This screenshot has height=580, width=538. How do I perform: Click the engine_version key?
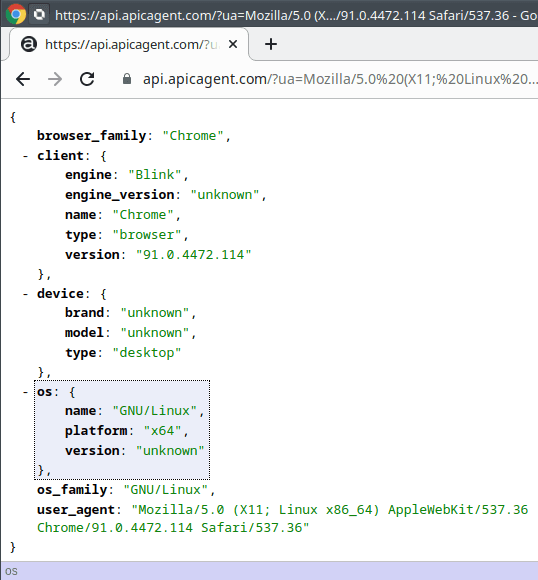(120, 195)
